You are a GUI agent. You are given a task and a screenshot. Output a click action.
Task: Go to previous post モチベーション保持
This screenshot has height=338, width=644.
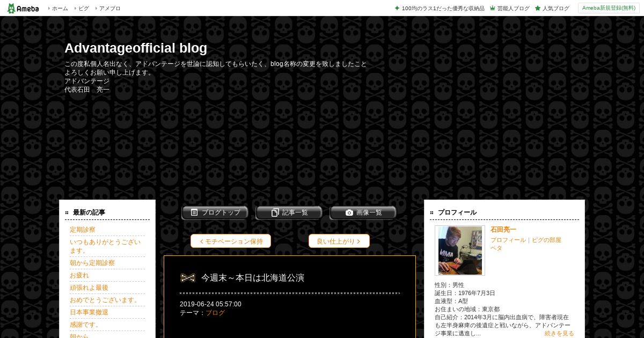[231, 241]
